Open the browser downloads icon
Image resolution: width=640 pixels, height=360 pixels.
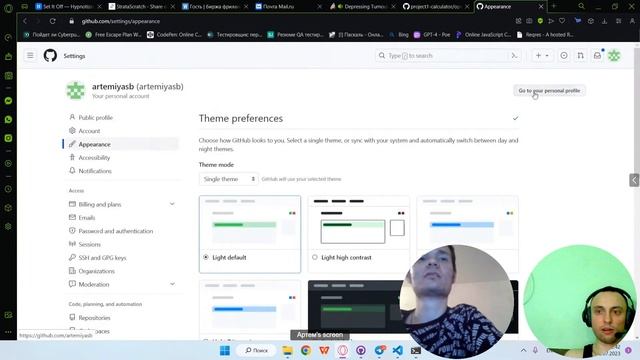click(x=604, y=21)
